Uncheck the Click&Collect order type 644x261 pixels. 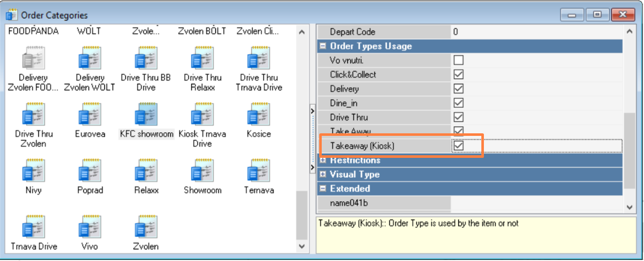pyautogui.click(x=459, y=75)
